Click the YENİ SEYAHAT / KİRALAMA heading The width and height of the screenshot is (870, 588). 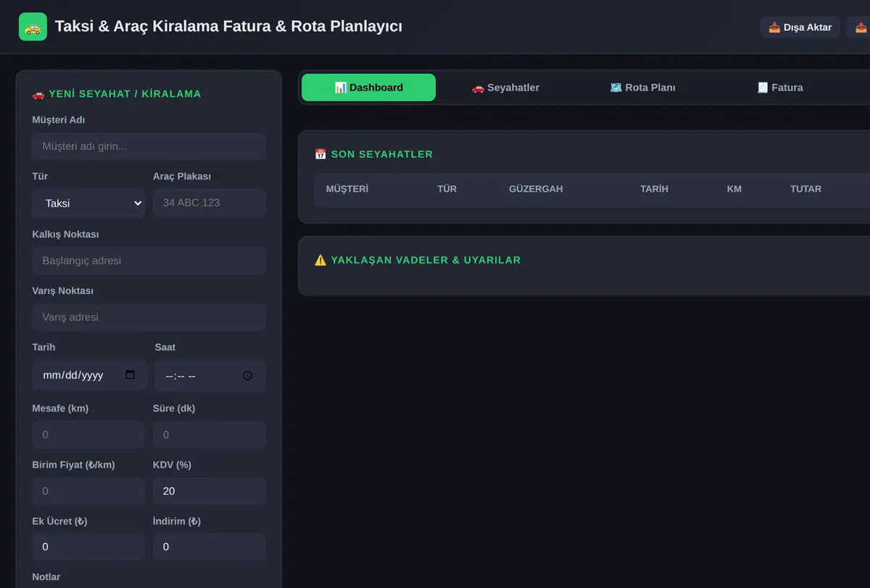117,94
